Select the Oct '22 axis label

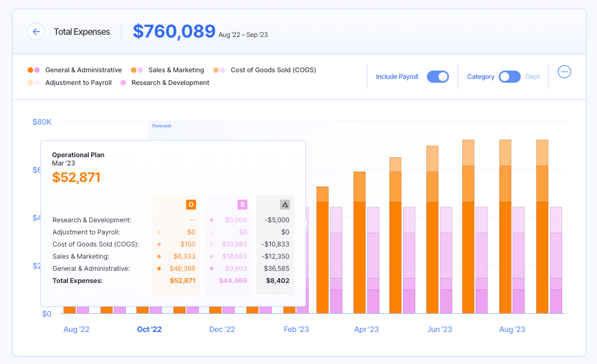click(x=149, y=329)
